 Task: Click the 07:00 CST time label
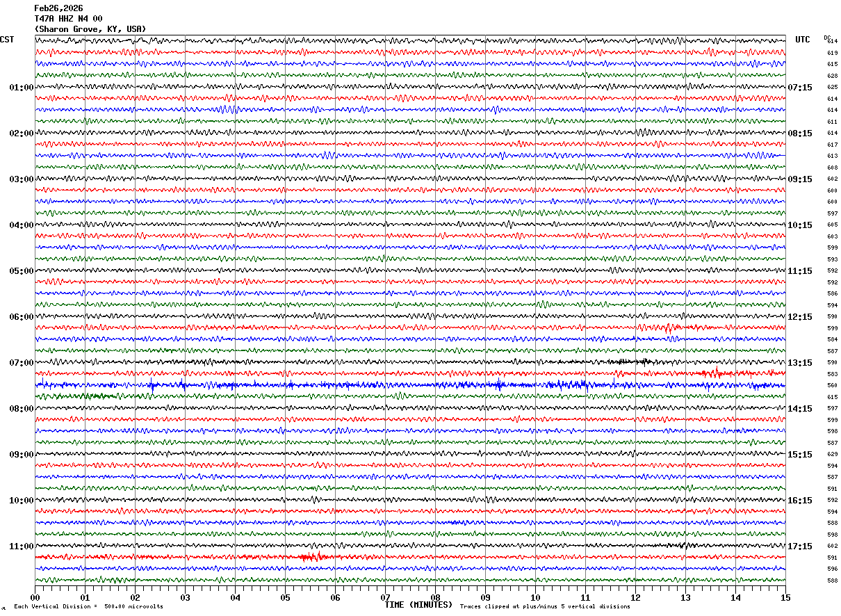[22, 363]
